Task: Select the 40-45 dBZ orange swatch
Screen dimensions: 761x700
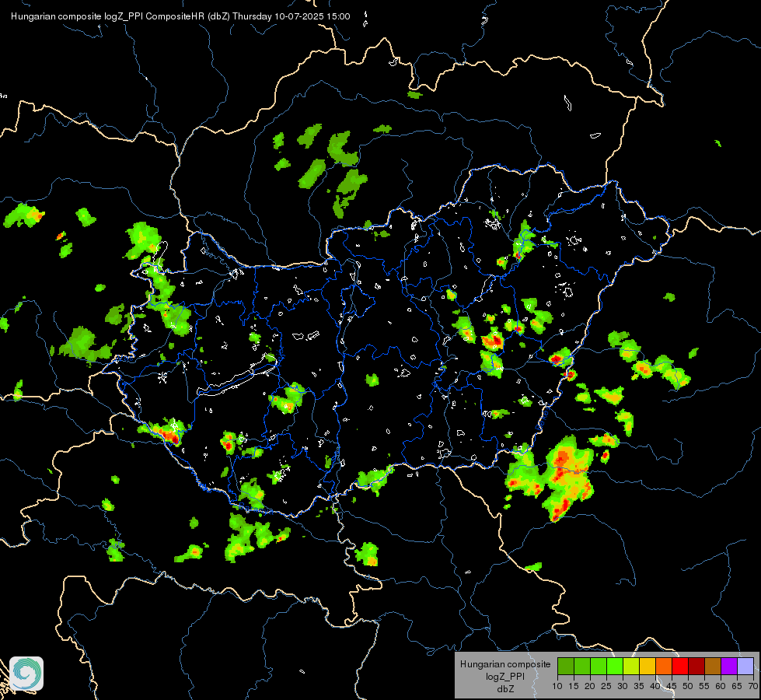Action: [664, 666]
